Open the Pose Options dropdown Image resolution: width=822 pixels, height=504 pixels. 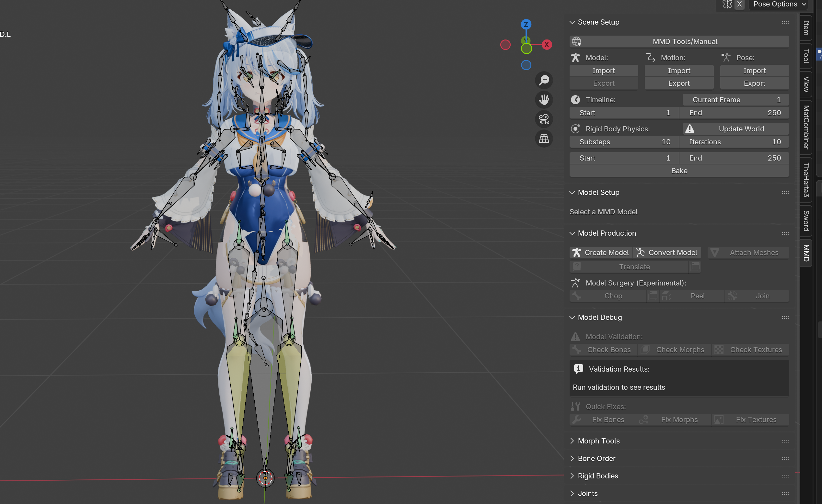tap(779, 4)
